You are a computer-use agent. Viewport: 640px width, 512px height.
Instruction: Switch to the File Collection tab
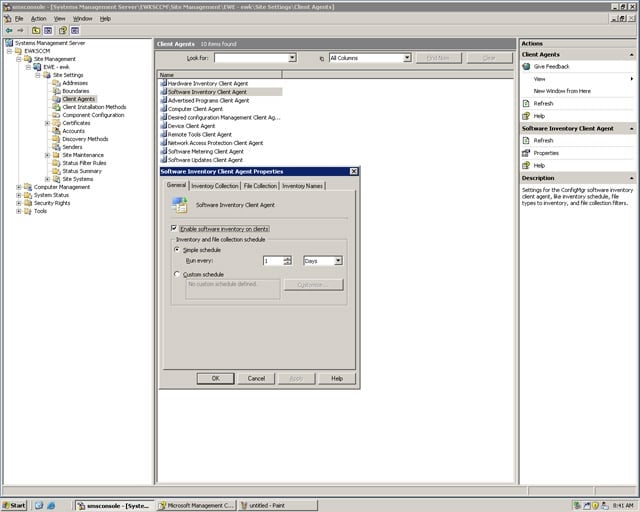point(260,186)
